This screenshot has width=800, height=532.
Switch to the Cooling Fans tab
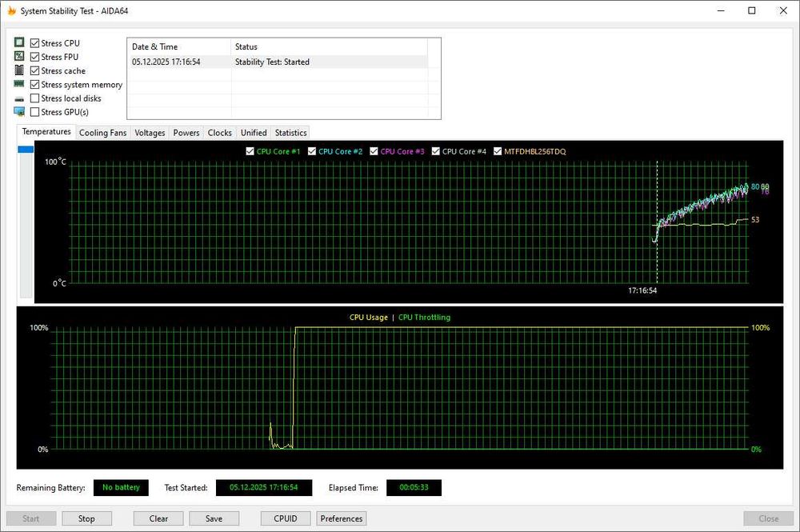(x=102, y=133)
